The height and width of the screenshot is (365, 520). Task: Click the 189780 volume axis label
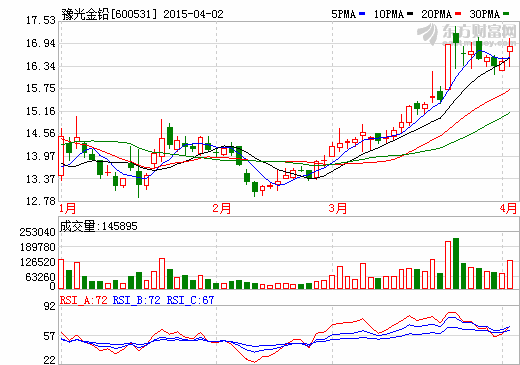tap(37, 247)
